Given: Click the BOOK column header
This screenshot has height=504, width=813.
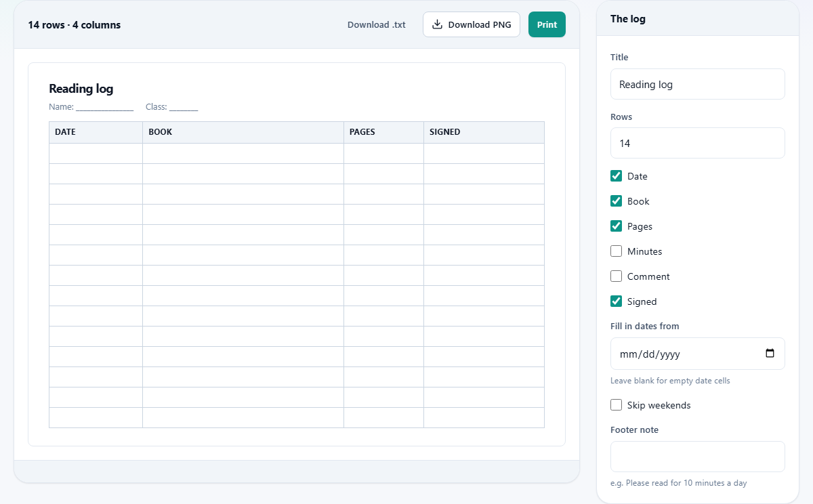Looking at the screenshot, I should point(243,132).
